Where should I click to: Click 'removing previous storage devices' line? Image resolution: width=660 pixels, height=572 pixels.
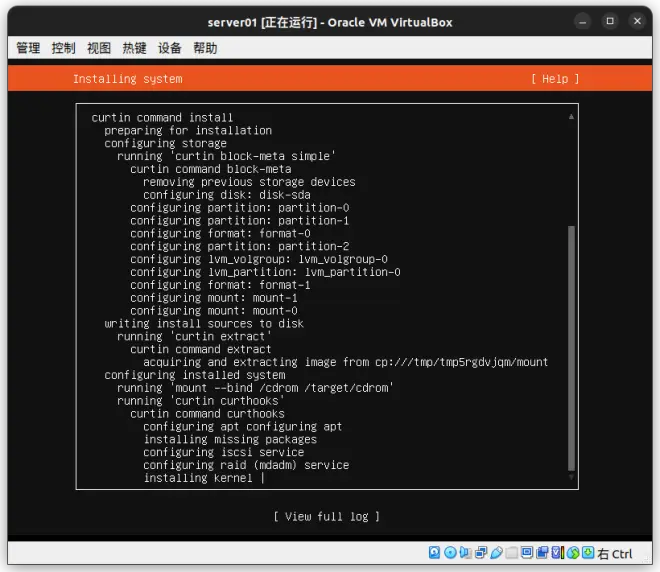[x=249, y=182]
